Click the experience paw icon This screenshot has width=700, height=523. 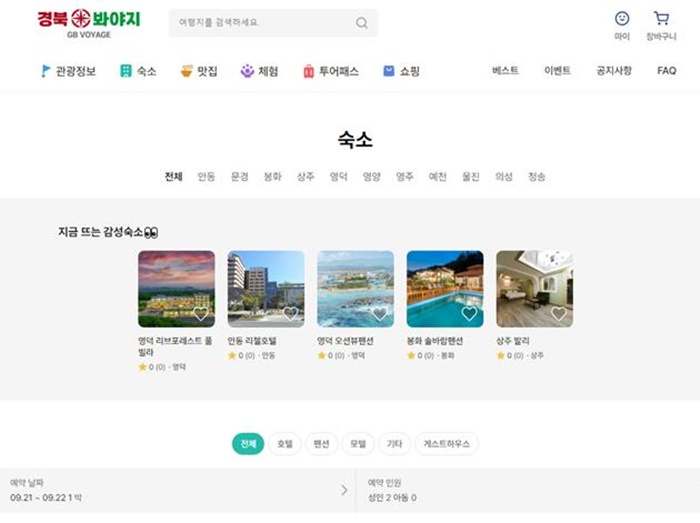point(247,71)
